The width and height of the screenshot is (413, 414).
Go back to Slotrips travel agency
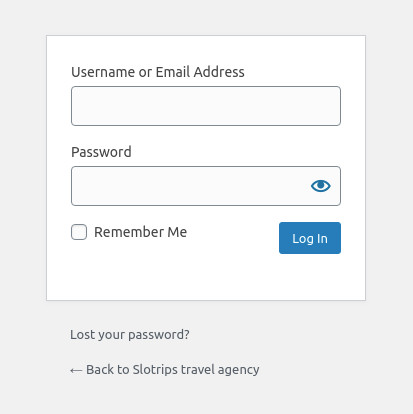[x=165, y=370]
